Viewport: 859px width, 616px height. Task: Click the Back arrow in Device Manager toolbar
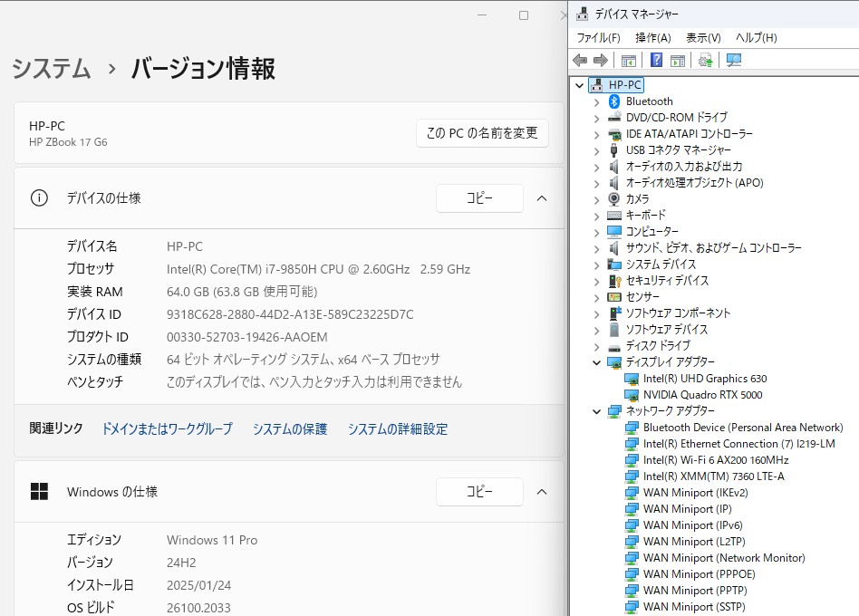pyautogui.click(x=580, y=60)
